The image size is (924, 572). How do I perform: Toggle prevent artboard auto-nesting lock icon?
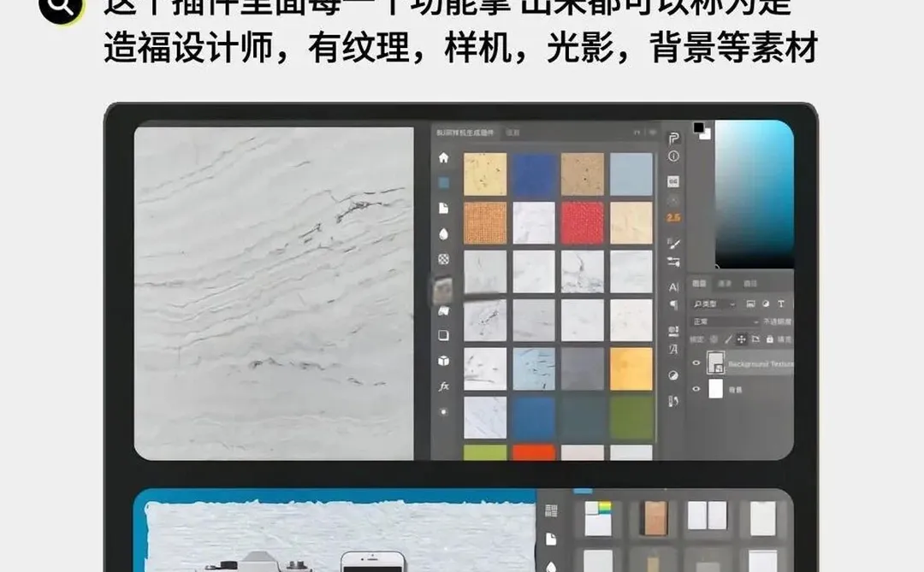tap(755, 339)
